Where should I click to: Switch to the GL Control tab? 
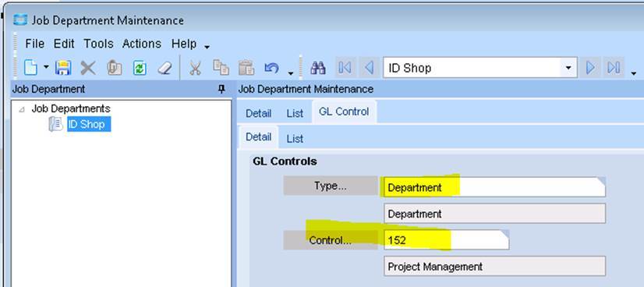click(344, 112)
